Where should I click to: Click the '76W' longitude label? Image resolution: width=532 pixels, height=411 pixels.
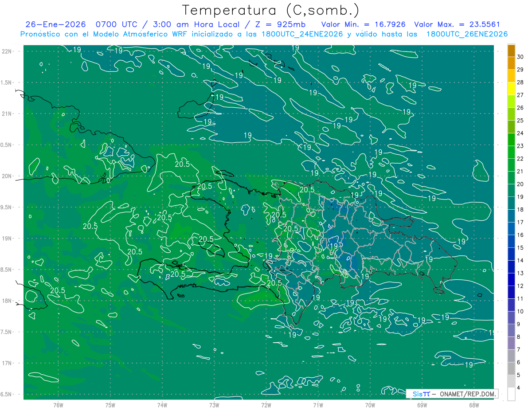click(x=58, y=405)
